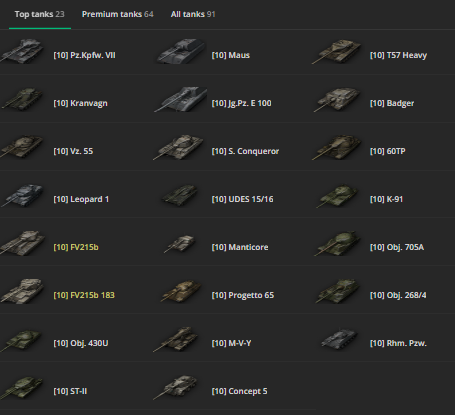Click the Jg.Pz. E 100 tank icon

(x=180, y=99)
